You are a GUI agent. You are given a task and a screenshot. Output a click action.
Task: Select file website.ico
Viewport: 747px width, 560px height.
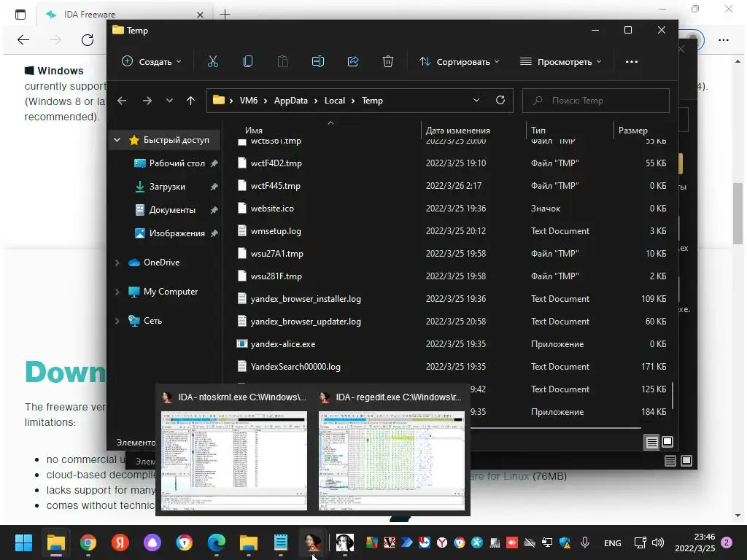tap(272, 209)
